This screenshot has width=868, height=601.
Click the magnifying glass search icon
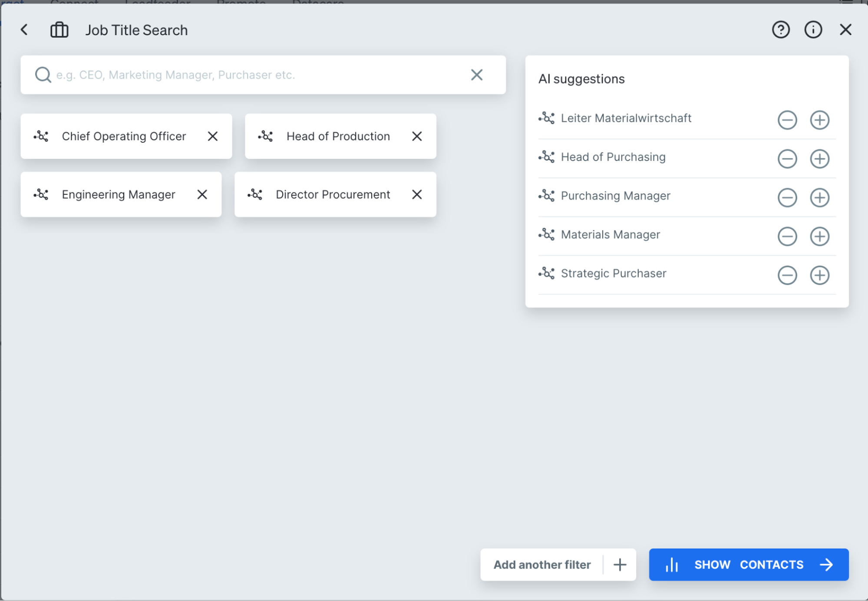coord(42,75)
